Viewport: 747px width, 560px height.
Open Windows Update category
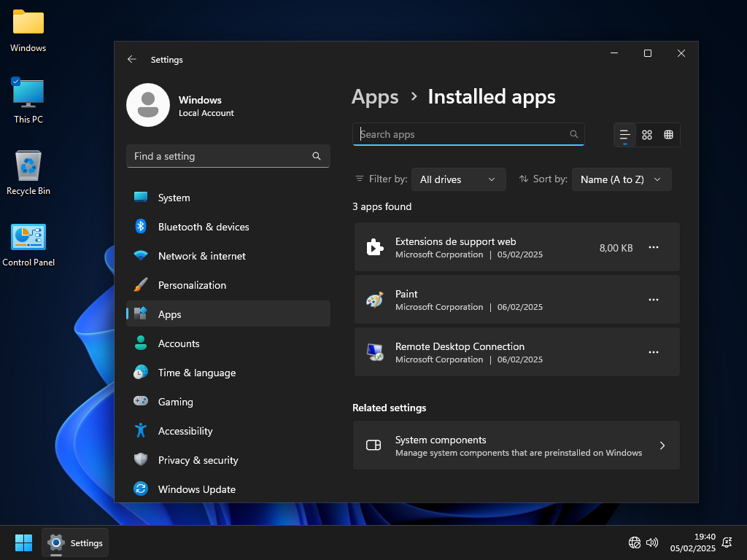[228, 489]
